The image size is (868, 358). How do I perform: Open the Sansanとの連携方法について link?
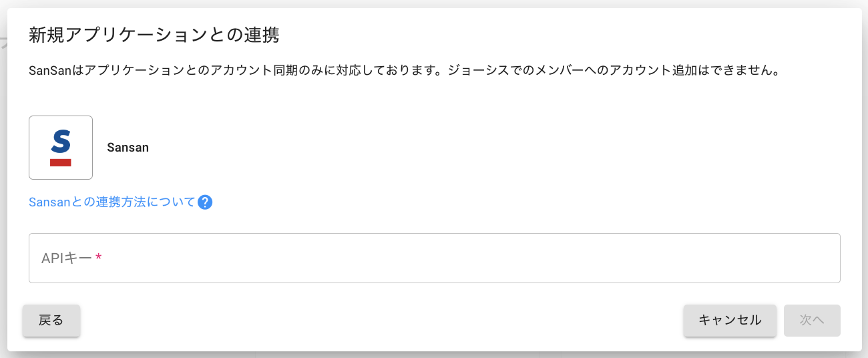pos(112,202)
